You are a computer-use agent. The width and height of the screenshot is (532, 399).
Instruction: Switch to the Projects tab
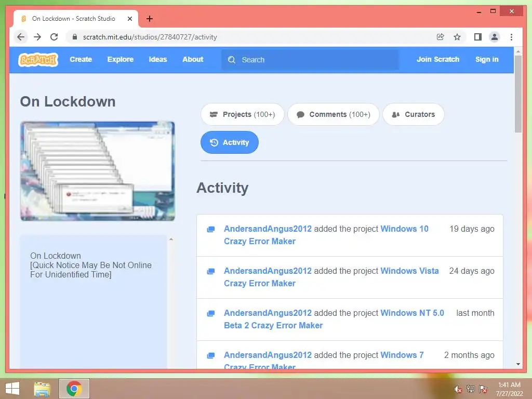pyautogui.click(x=242, y=114)
